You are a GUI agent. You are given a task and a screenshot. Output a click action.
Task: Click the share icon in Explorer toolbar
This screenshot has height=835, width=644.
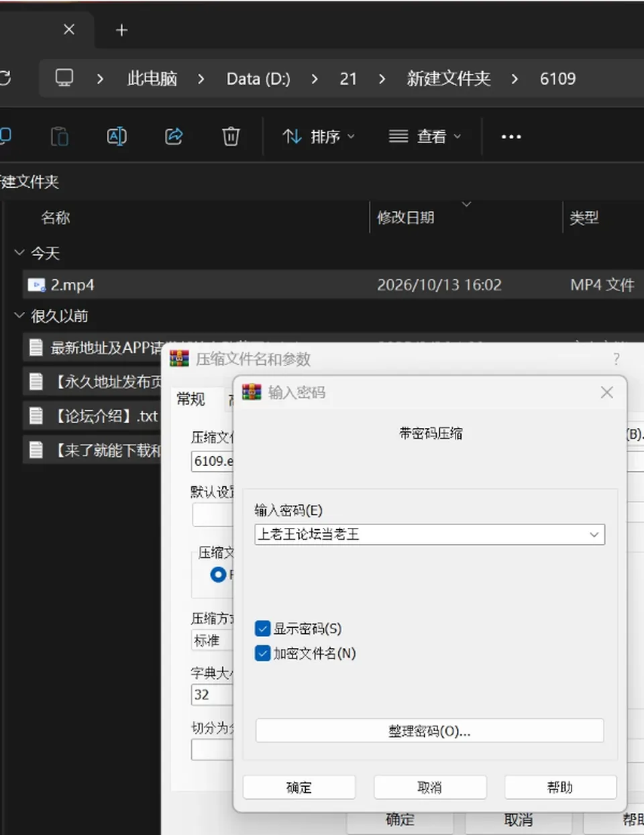174,137
